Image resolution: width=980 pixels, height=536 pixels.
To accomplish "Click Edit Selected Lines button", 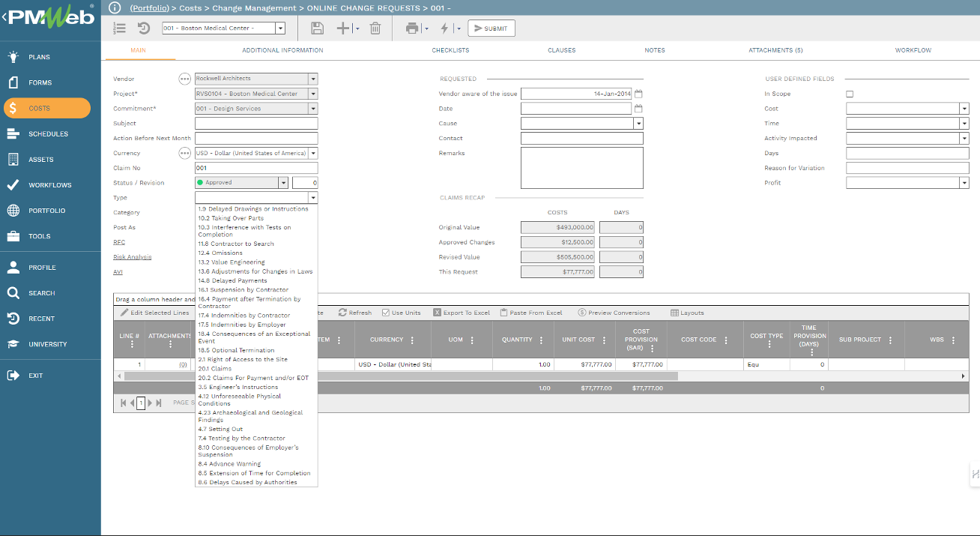I will coord(155,313).
